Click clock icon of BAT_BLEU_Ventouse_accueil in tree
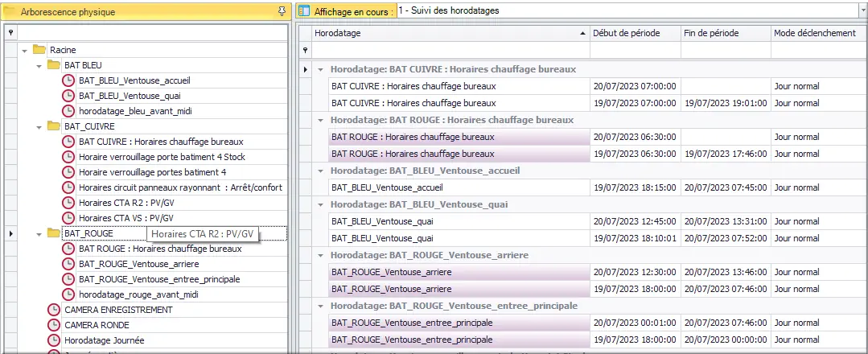Viewport: 868px width, 354px height. click(68, 81)
